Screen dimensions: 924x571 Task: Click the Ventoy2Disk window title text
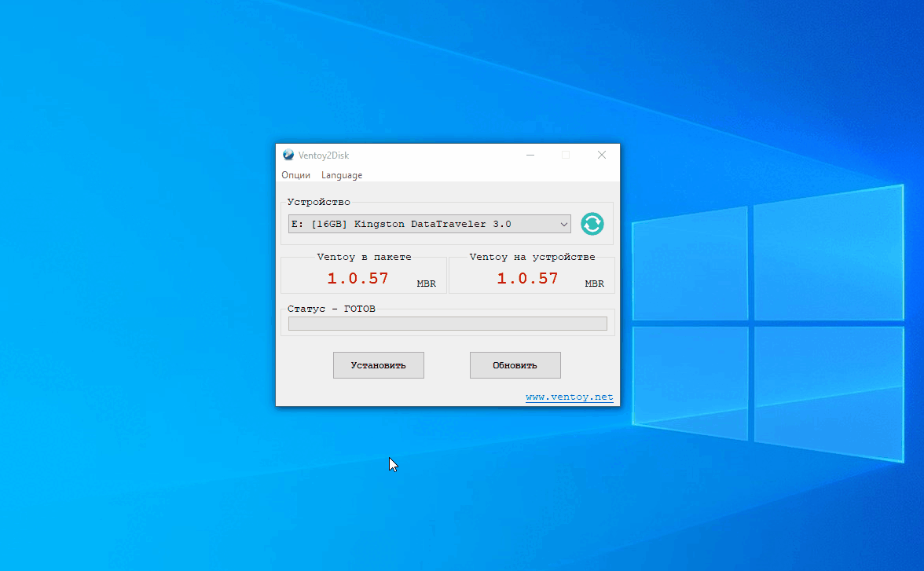(x=324, y=155)
